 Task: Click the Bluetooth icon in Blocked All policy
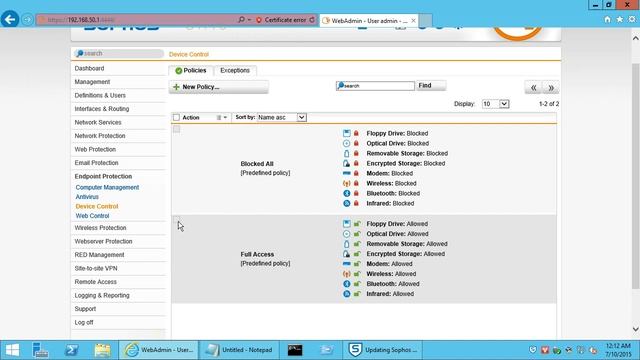pyautogui.click(x=347, y=193)
